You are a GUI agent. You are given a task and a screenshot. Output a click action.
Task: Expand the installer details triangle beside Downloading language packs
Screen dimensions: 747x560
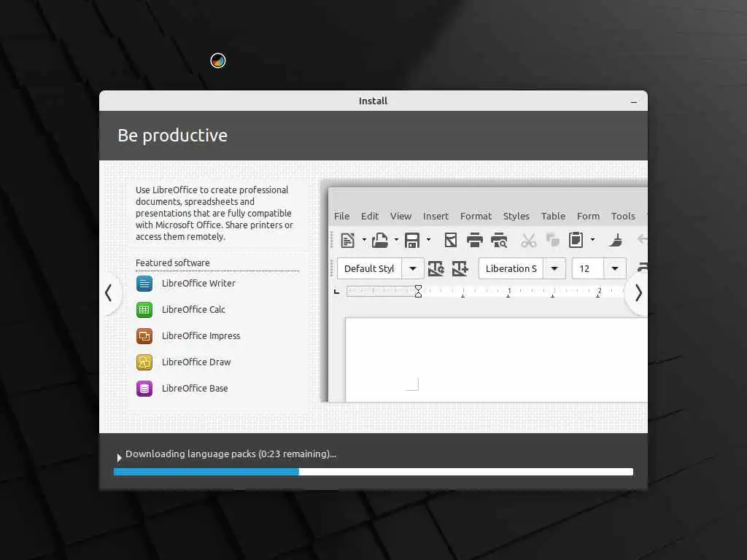(119, 458)
